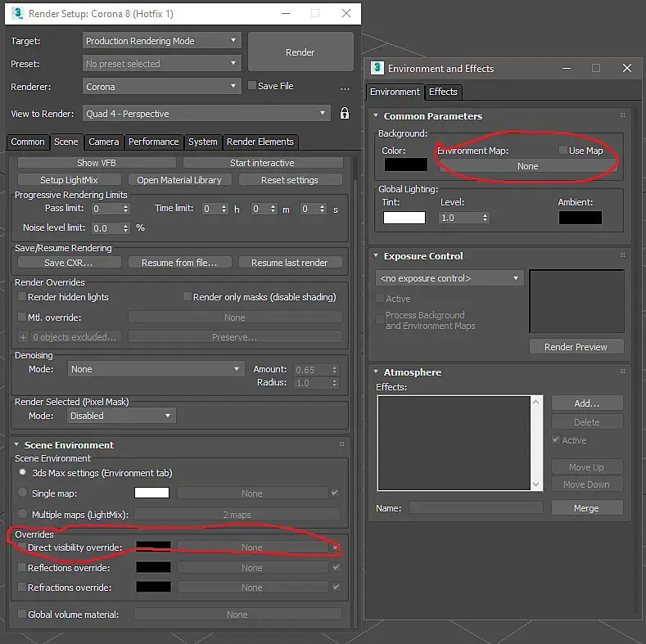
Task: Click the grip dots on Atmosphere rollout
Action: tap(622, 372)
